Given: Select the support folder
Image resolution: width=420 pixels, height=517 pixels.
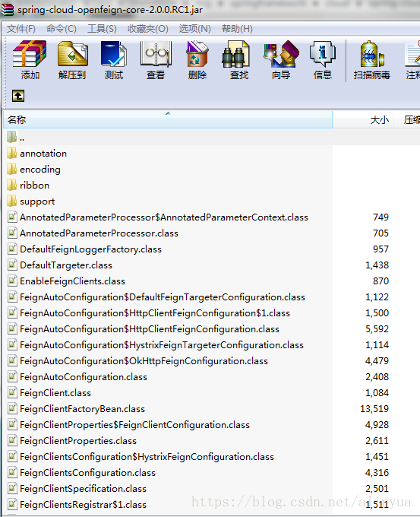Looking at the screenshot, I should [37, 201].
